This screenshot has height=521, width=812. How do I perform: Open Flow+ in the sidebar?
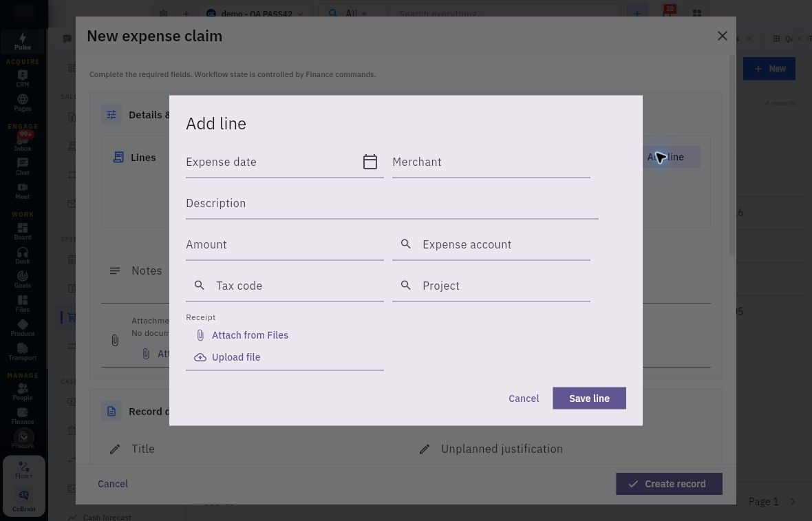[24, 470]
